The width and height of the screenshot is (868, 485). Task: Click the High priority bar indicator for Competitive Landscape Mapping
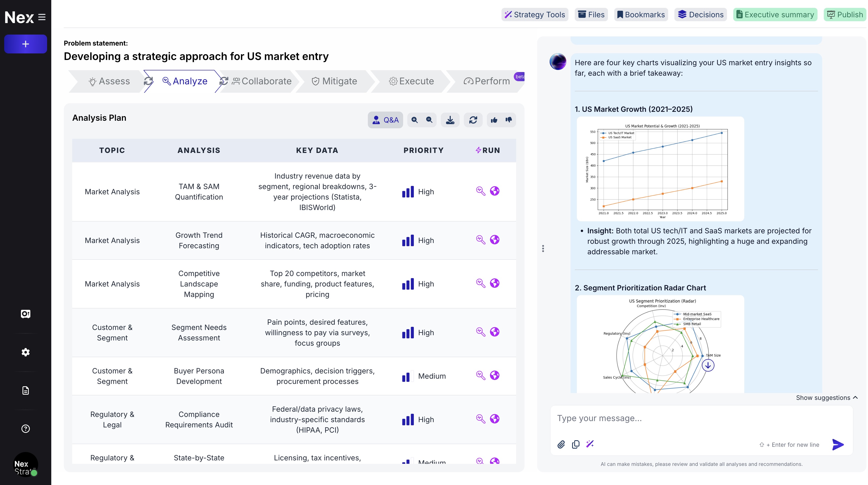[x=408, y=284]
